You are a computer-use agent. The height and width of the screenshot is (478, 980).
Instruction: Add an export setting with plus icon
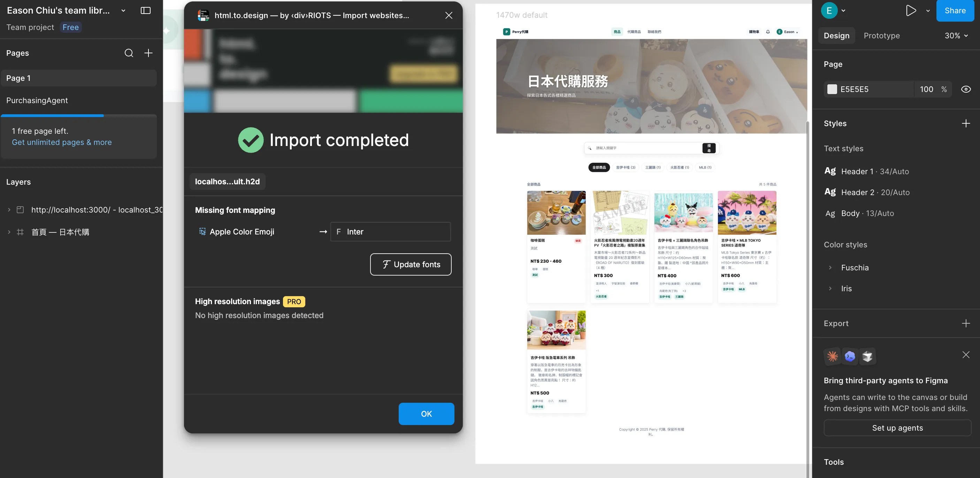966,323
